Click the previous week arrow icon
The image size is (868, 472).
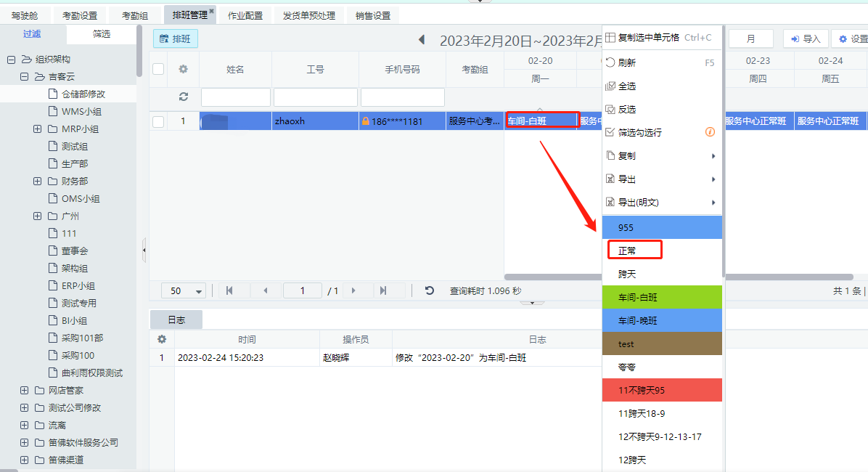pyautogui.click(x=422, y=40)
